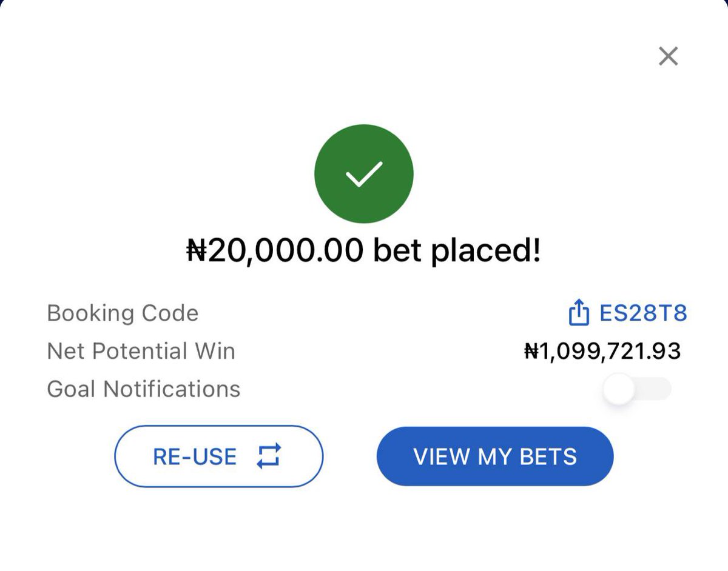Click the word BETS on the blue button
This screenshot has width=728, height=571.
pos(548,456)
